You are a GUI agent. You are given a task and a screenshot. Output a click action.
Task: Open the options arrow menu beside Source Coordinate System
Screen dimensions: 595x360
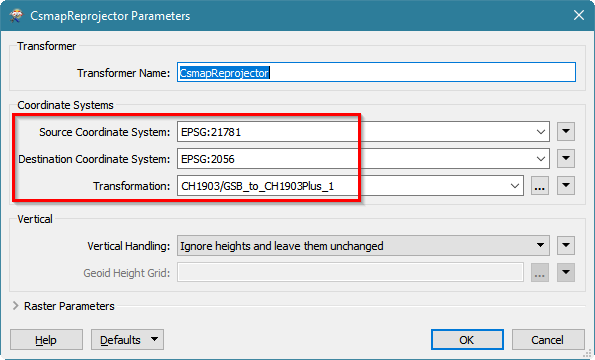[x=566, y=132]
